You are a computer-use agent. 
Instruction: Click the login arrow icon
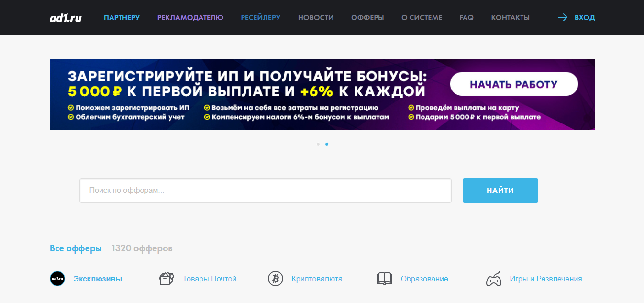pos(563,18)
